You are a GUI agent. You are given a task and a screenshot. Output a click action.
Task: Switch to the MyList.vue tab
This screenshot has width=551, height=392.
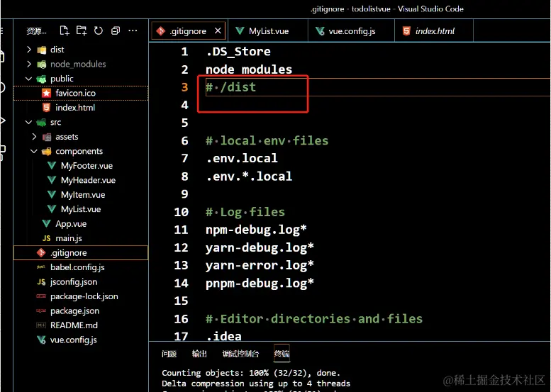(269, 31)
